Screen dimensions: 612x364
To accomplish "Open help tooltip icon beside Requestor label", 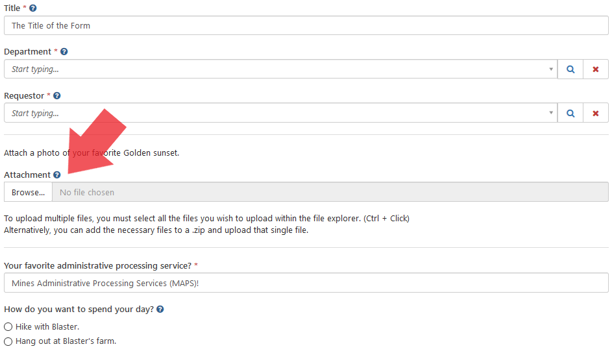I will click(x=57, y=96).
